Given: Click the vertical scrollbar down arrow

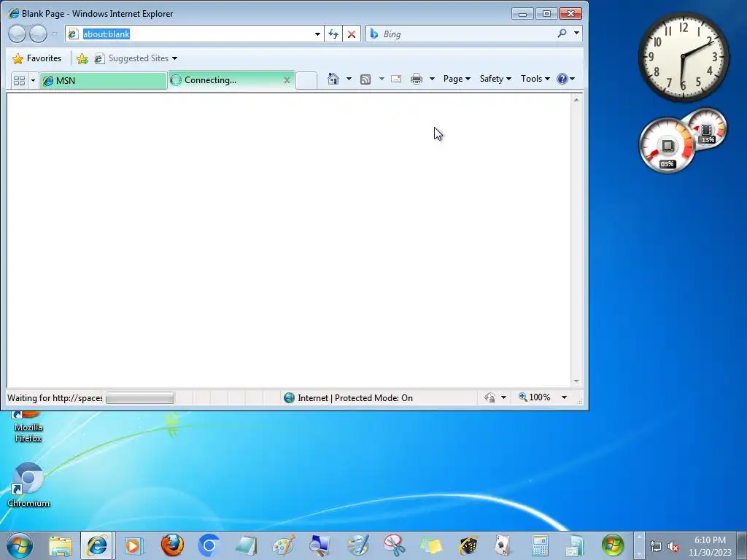Looking at the screenshot, I should click(x=576, y=381).
